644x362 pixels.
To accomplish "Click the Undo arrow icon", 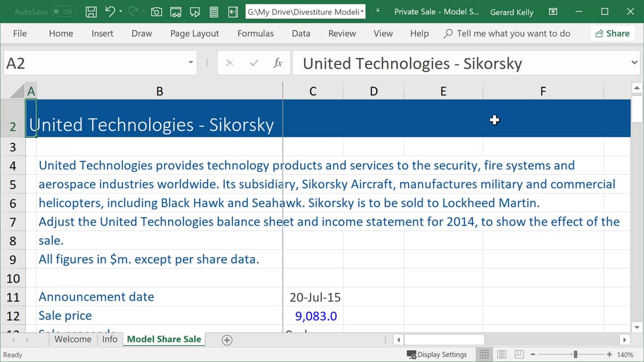I will point(109,11).
